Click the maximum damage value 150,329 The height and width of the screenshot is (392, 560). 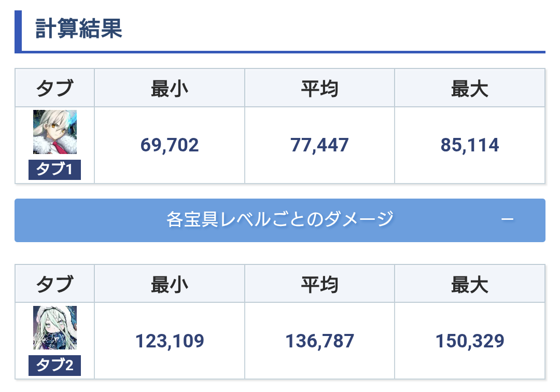tap(470, 341)
